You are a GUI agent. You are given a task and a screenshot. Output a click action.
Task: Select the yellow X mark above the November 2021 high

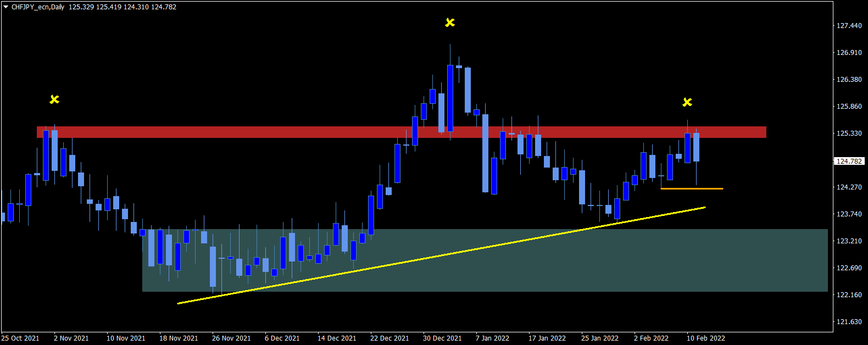54,99
